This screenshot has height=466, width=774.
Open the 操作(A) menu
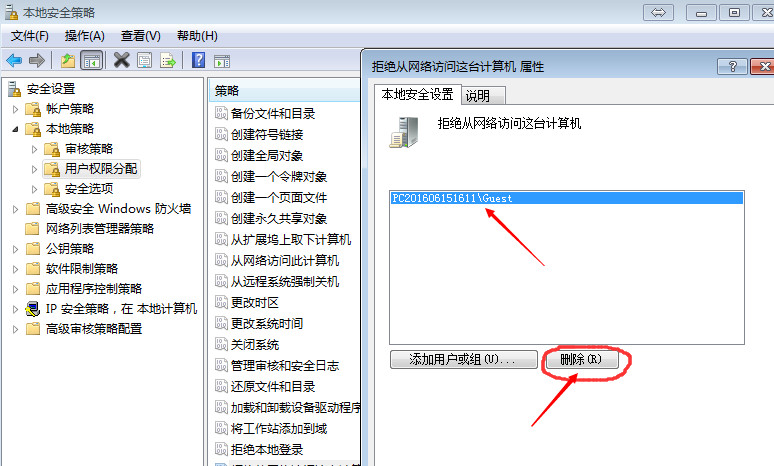click(84, 36)
